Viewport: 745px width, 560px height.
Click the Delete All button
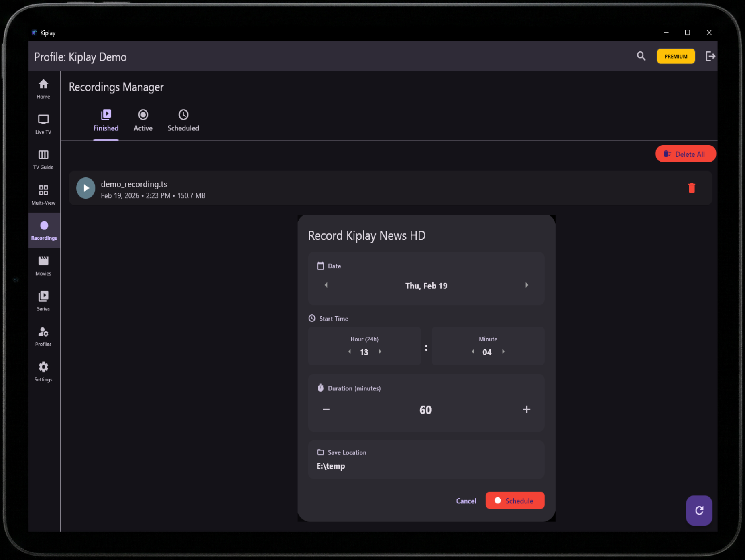pos(686,154)
